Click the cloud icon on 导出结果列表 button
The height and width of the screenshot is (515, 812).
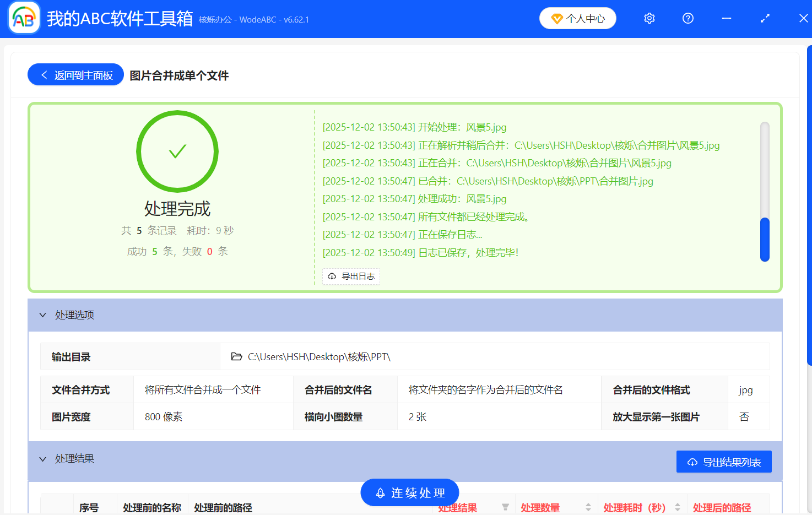(x=692, y=462)
